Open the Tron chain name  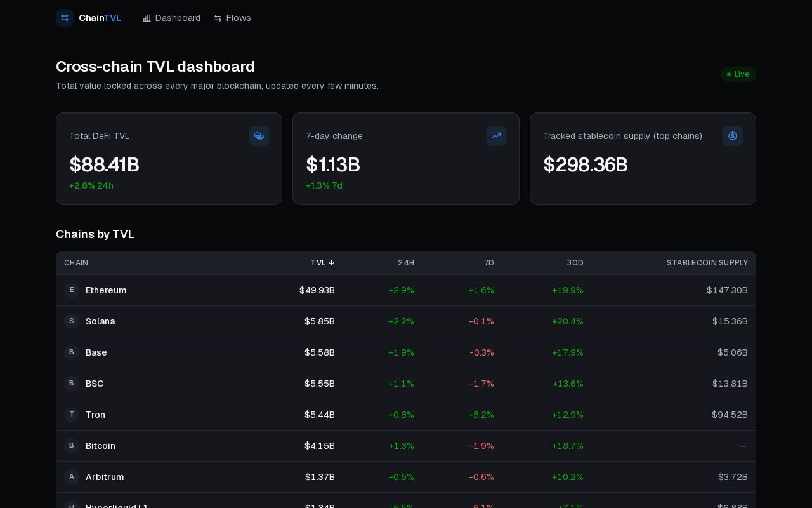click(x=95, y=415)
